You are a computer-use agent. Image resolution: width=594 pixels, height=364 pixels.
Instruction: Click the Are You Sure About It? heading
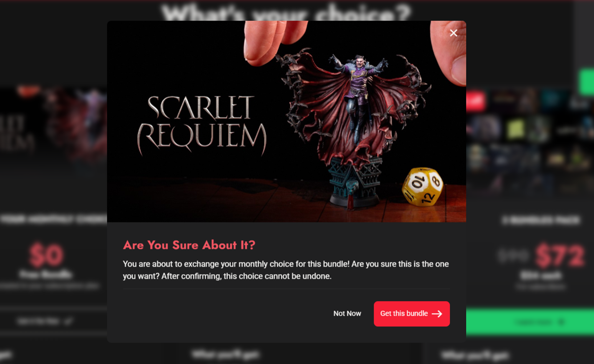tap(189, 245)
